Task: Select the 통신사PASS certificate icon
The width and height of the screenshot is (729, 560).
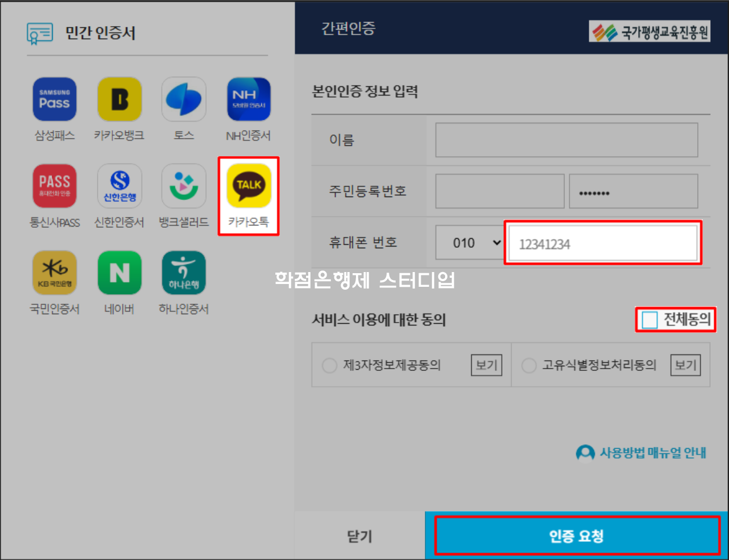Action: (55, 186)
